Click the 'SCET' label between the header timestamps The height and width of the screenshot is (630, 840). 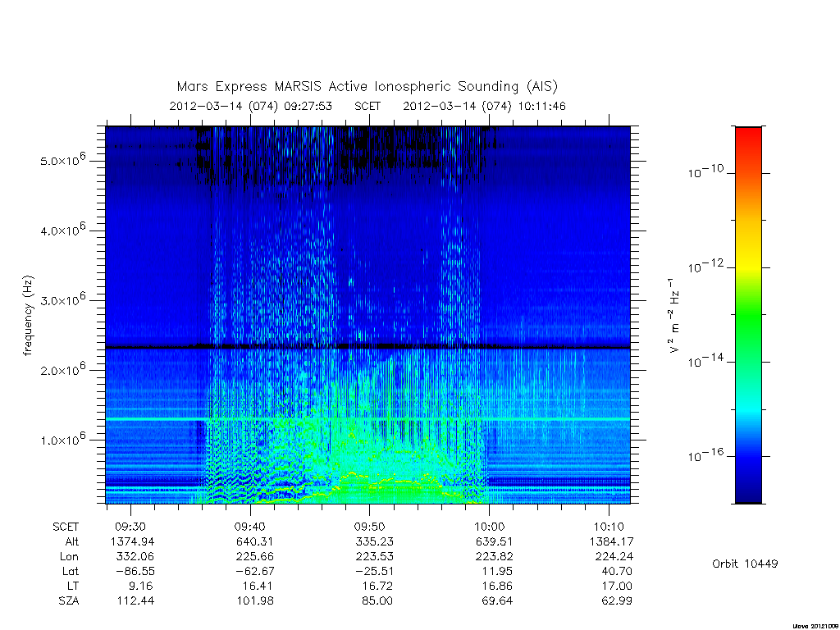(367, 106)
